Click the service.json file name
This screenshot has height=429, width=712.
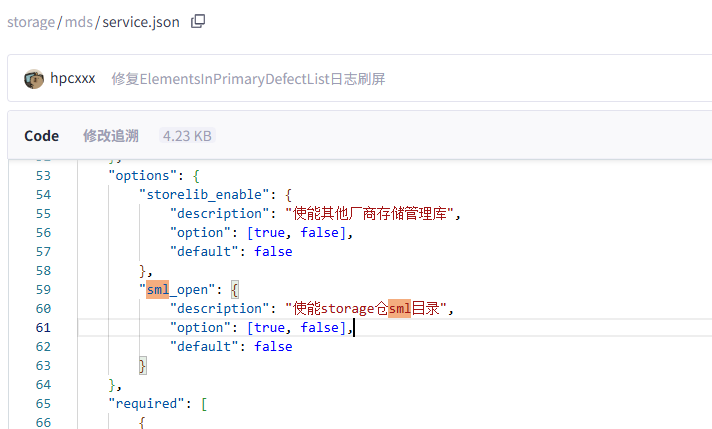click(141, 22)
